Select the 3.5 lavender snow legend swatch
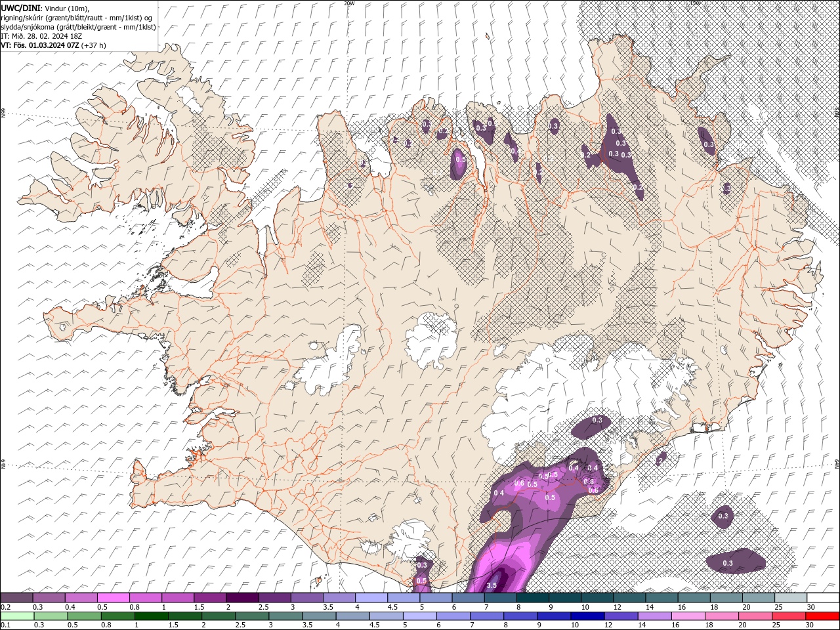This screenshot has width=840, height=630. (339, 598)
